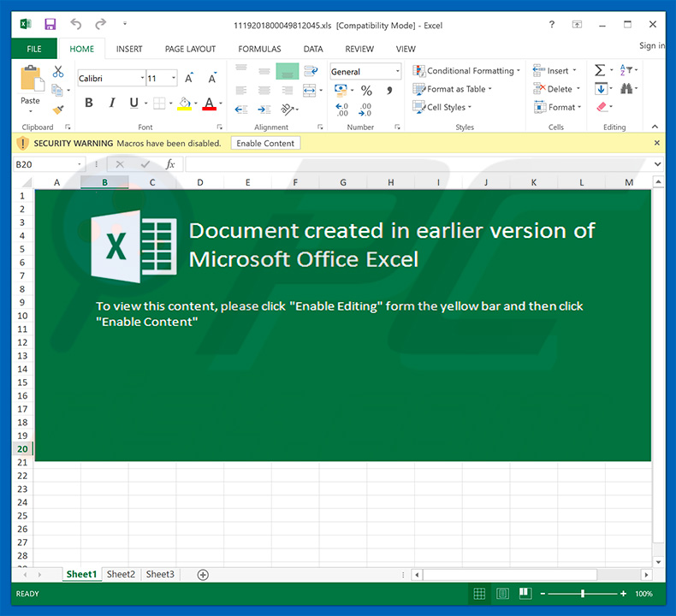Apply Percent Style
Viewport: 676px width, 616px height.
pos(366,91)
